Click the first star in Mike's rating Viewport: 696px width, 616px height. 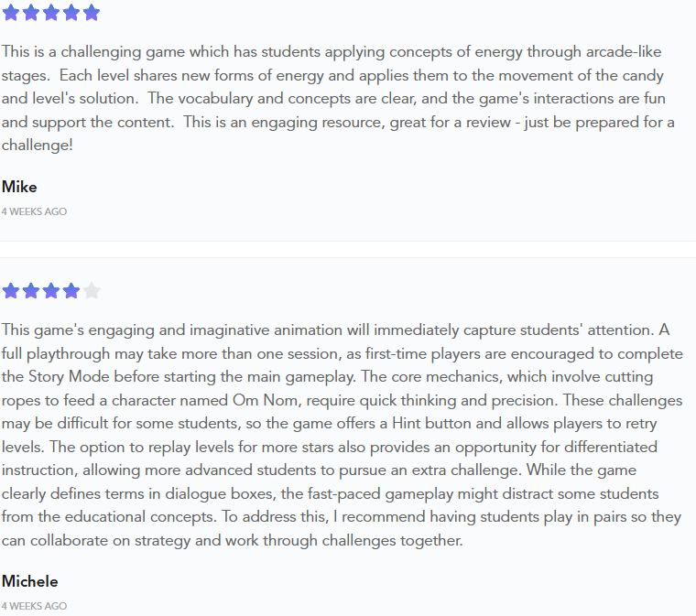click(11, 13)
